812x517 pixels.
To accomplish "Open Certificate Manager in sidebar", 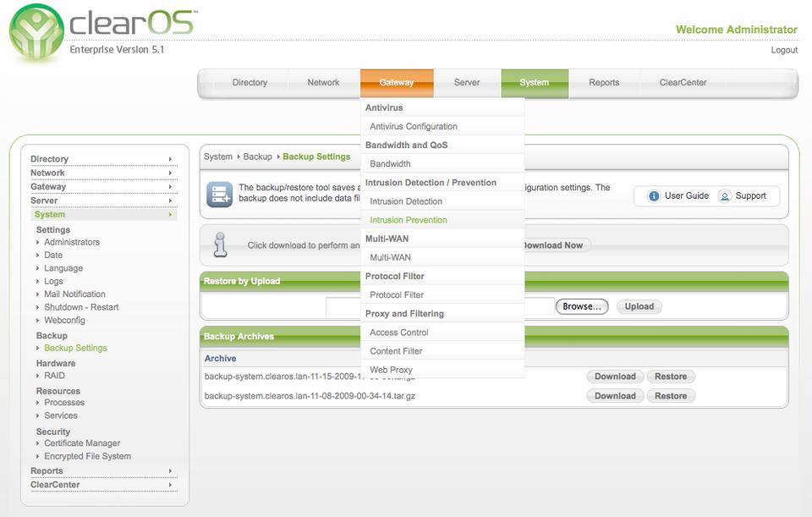I will 82,443.
